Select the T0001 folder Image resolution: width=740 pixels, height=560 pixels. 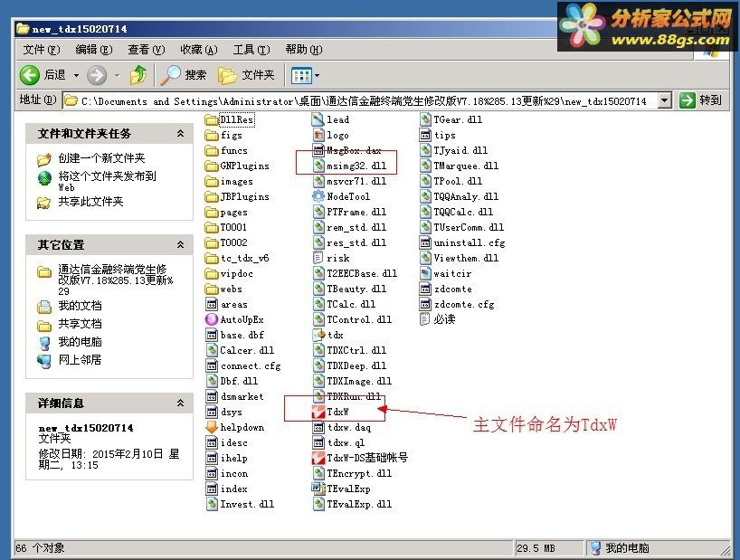(x=226, y=227)
